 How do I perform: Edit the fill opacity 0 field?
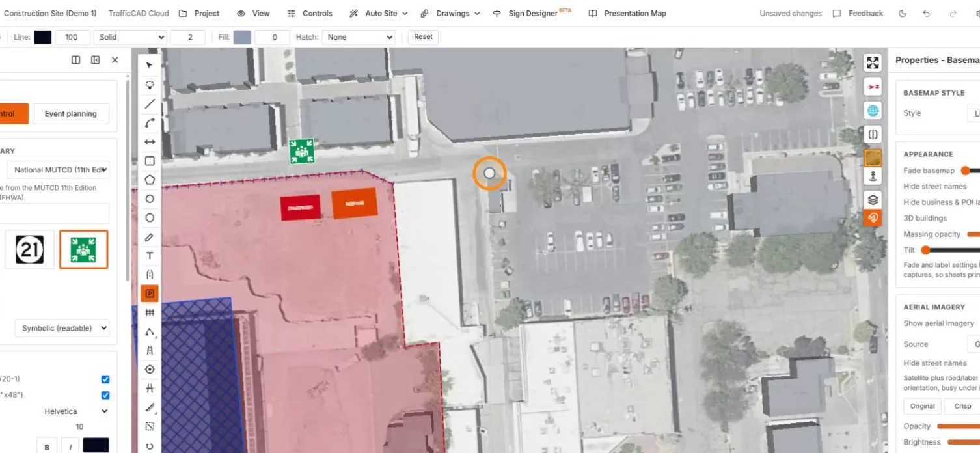pos(272,37)
